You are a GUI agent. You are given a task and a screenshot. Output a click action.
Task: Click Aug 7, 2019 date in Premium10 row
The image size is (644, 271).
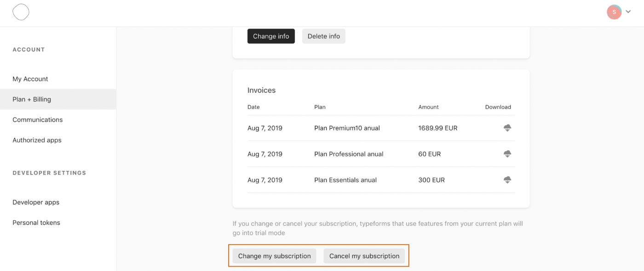(265, 128)
